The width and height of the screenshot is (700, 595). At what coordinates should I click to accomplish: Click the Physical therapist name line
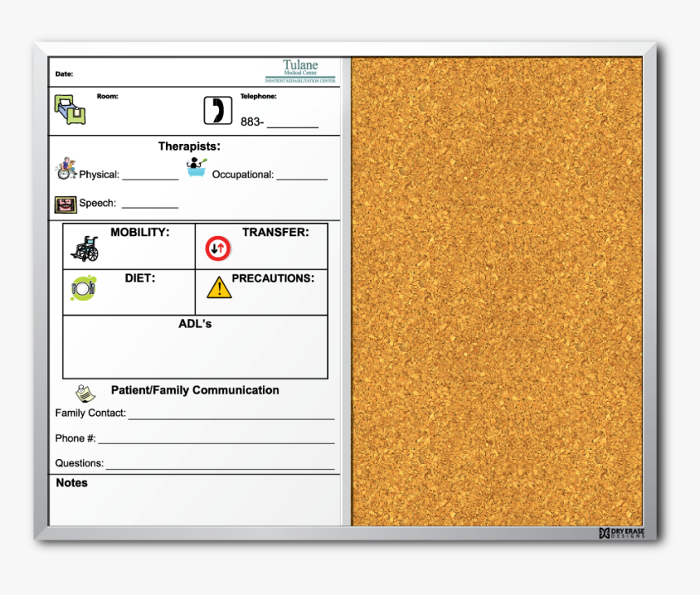click(150, 177)
